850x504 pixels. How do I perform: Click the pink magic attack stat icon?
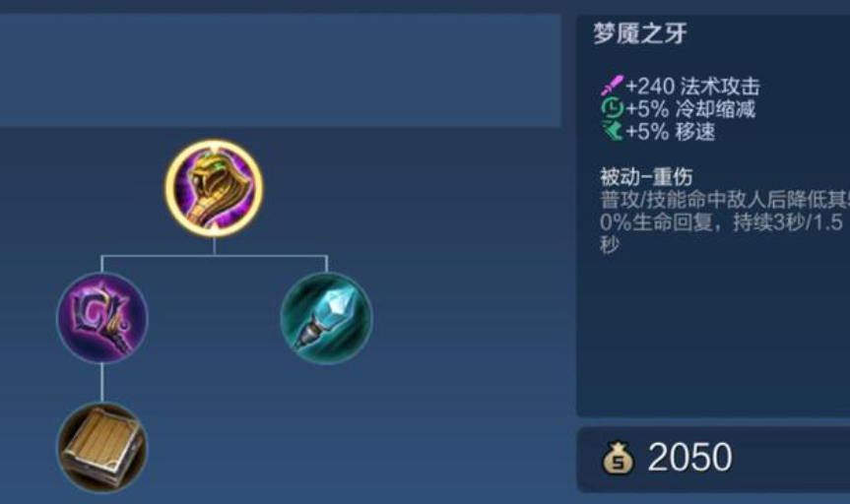click(612, 86)
